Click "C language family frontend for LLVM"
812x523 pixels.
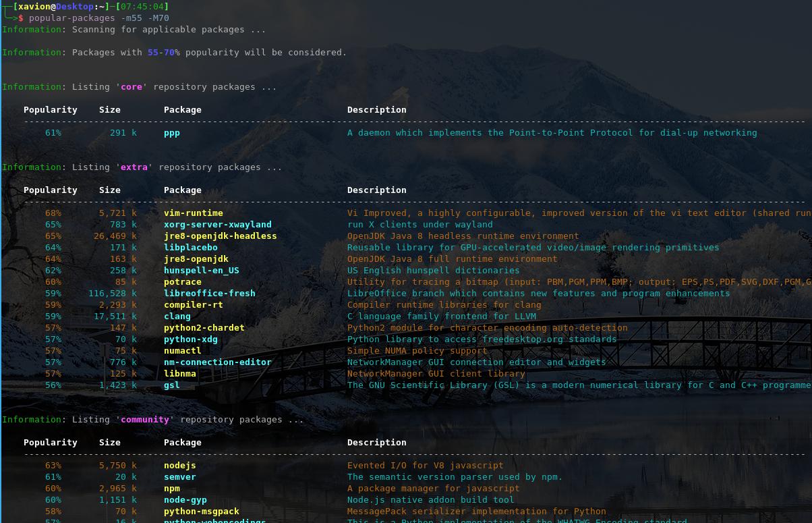(x=442, y=316)
